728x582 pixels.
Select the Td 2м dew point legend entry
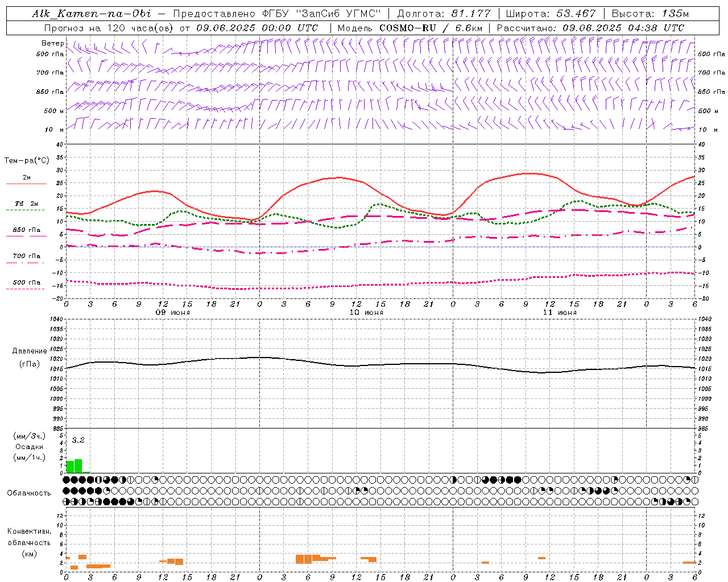click(26, 203)
